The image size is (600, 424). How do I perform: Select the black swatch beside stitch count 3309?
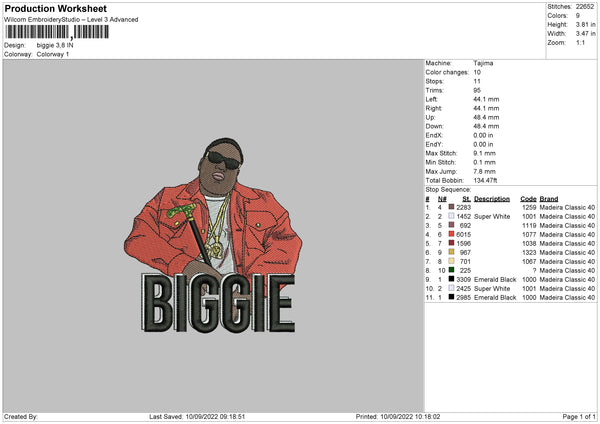pyautogui.click(x=451, y=279)
